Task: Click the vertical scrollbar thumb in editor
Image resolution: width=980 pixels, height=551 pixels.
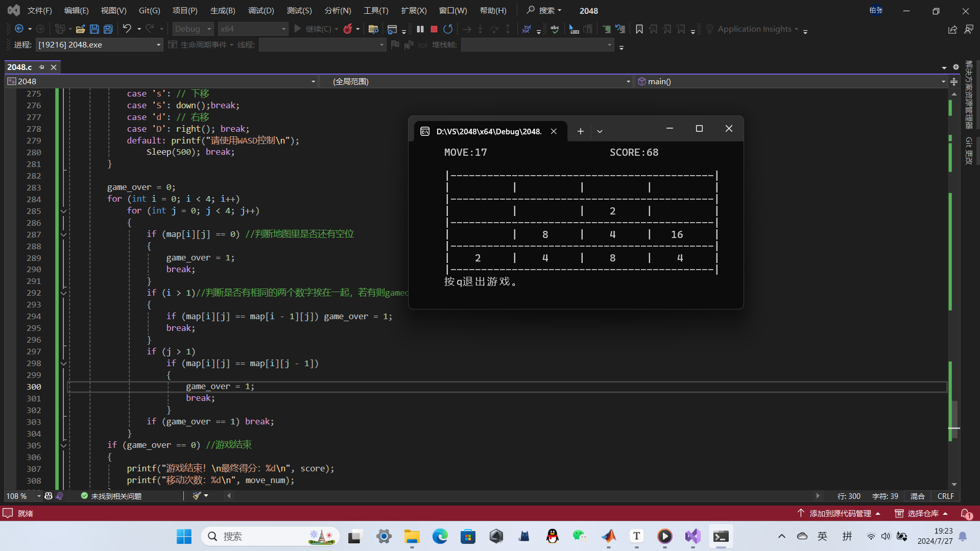Action: [954, 420]
